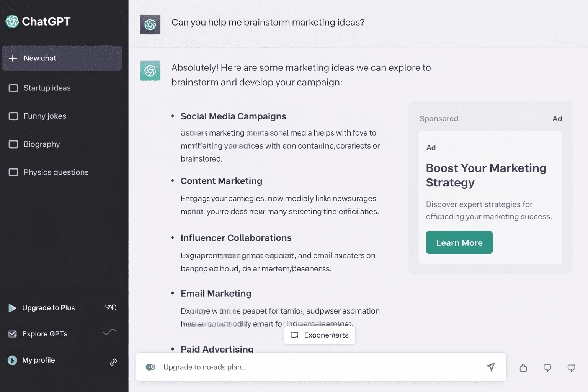Click the thumbs up feedback icon

point(523,368)
